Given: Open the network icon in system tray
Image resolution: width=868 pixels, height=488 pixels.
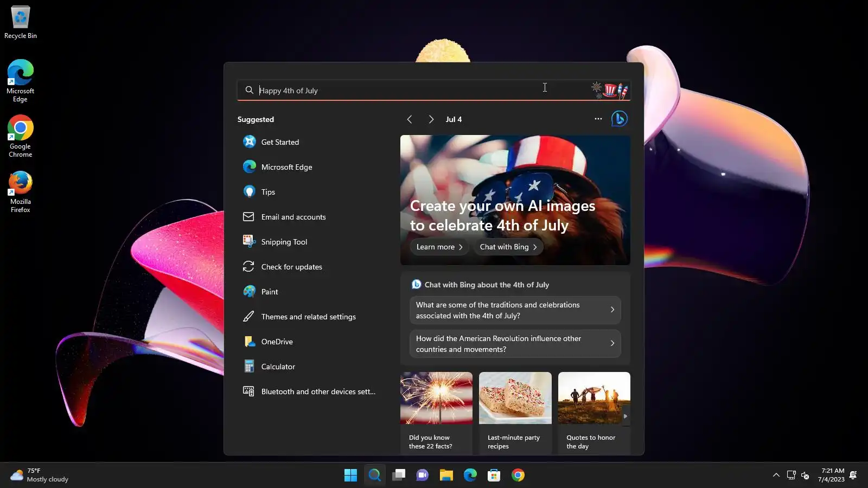Looking at the screenshot, I should pyautogui.click(x=792, y=476).
